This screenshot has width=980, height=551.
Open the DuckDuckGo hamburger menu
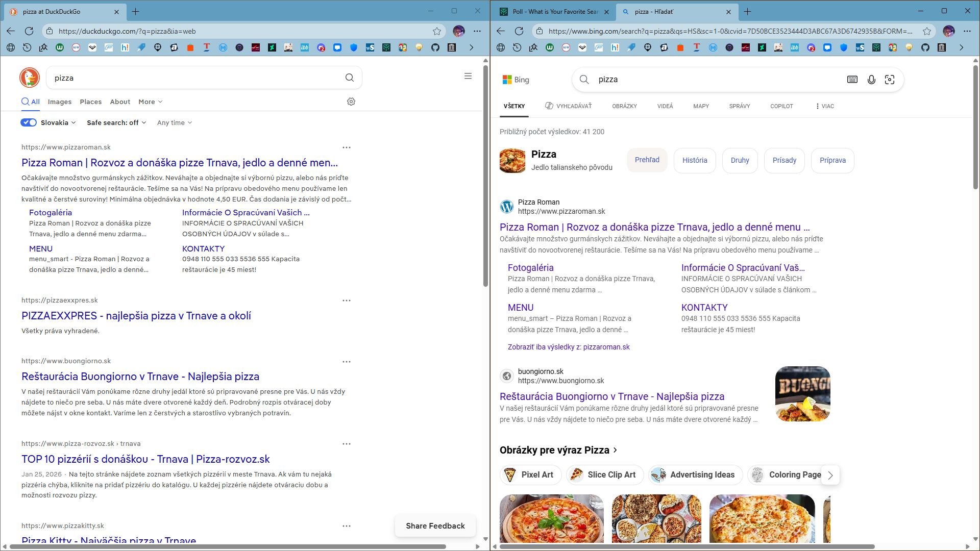pos(468,76)
